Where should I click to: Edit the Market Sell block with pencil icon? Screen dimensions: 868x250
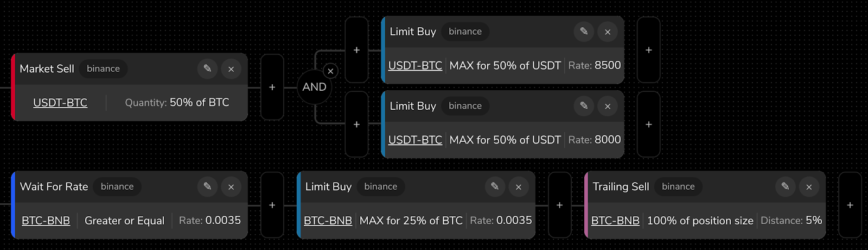tap(207, 68)
